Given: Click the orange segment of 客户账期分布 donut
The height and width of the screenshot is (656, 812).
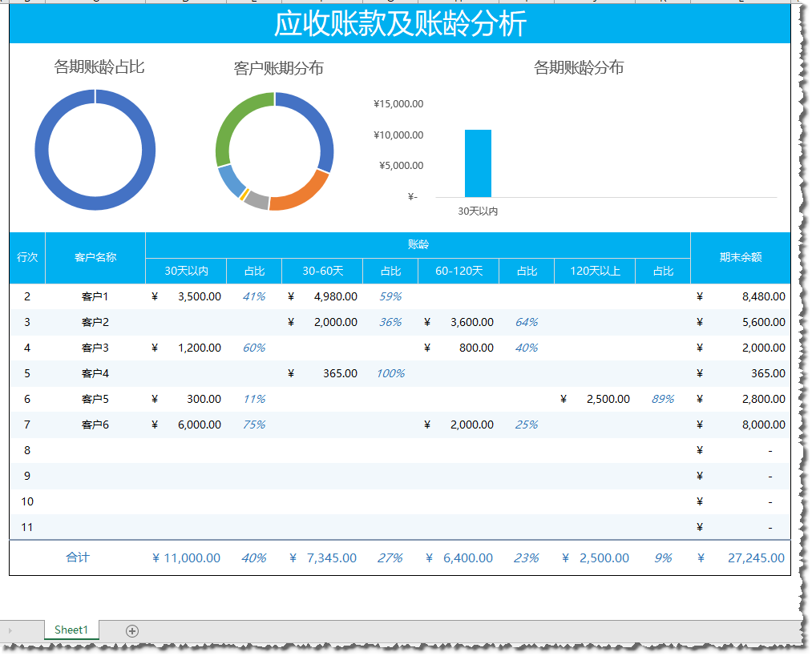Looking at the screenshot, I should coord(297,195).
